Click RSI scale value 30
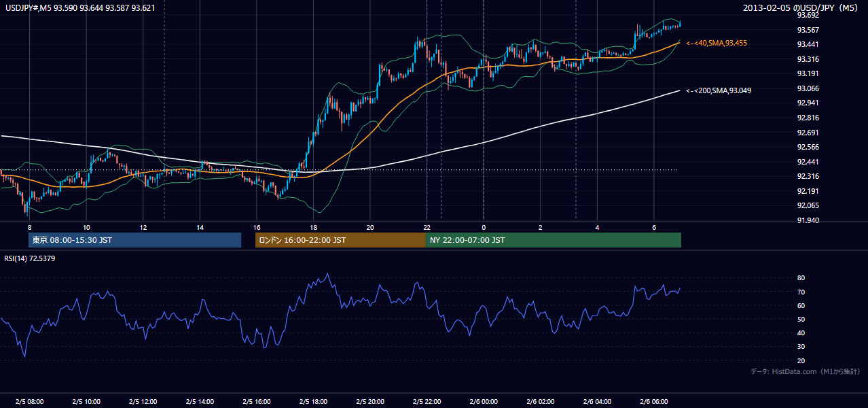This screenshot has width=868, height=408. [x=801, y=347]
